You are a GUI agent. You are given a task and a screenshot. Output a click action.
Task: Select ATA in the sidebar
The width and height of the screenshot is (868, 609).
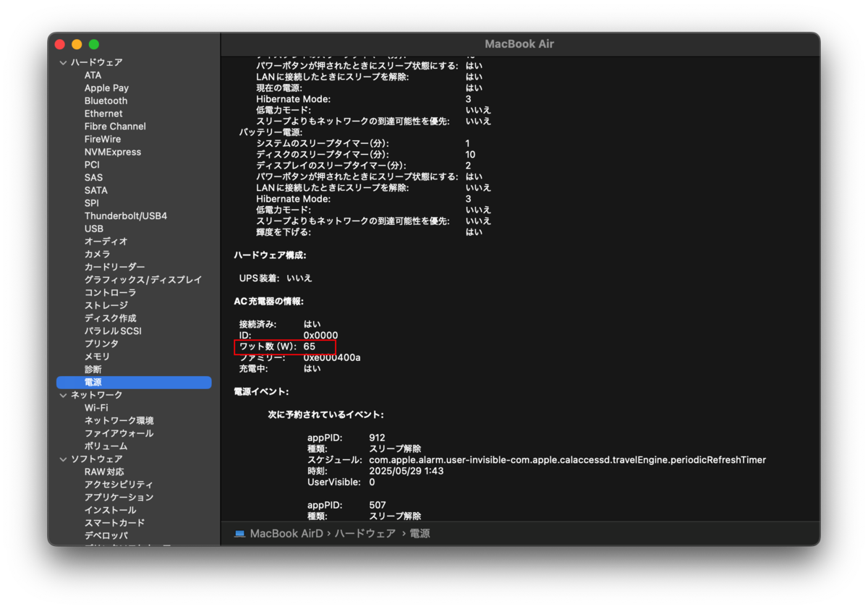[x=93, y=75]
